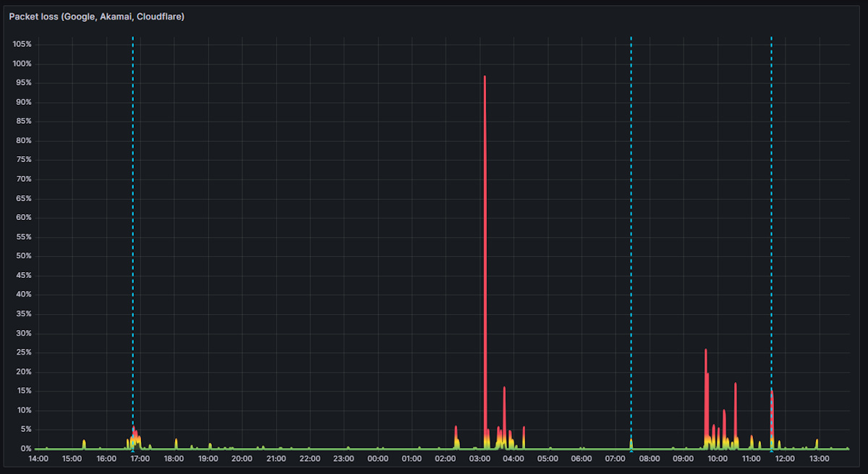Click the red spike near 04:20

pyautogui.click(x=523, y=428)
